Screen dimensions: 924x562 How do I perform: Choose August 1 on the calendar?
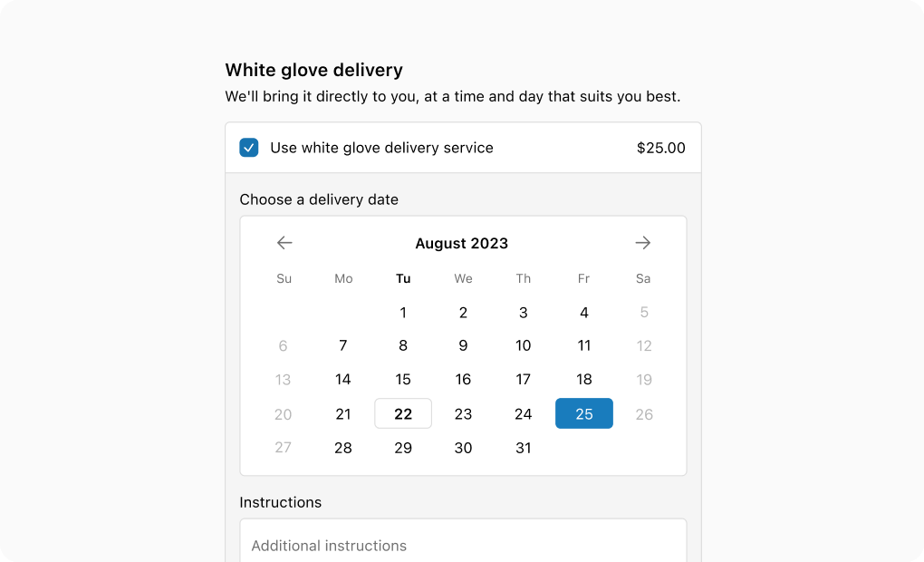coord(403,312)
